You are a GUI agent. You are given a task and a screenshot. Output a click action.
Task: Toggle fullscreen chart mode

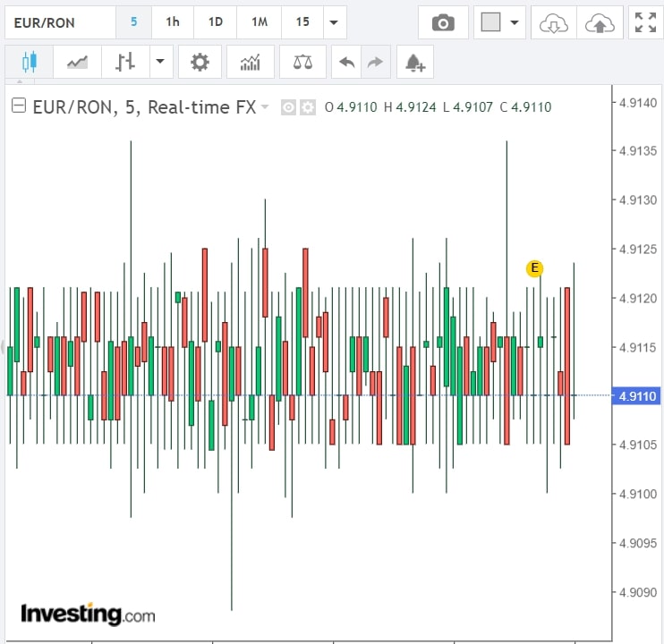[644, 23]
